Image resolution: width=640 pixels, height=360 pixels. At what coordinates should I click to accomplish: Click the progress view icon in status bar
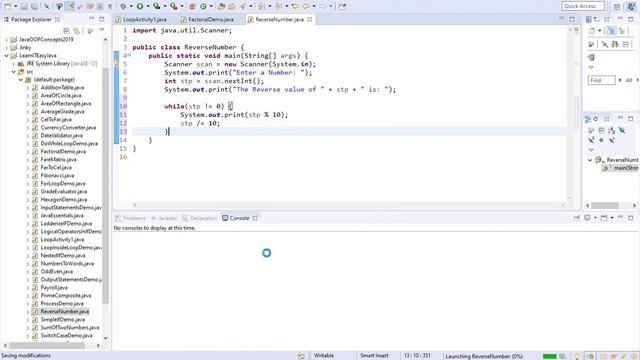tap(563, 356)
